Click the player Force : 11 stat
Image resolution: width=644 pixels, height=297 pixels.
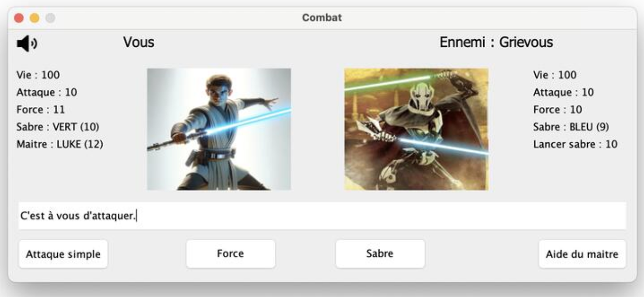[x=41, y=110]
